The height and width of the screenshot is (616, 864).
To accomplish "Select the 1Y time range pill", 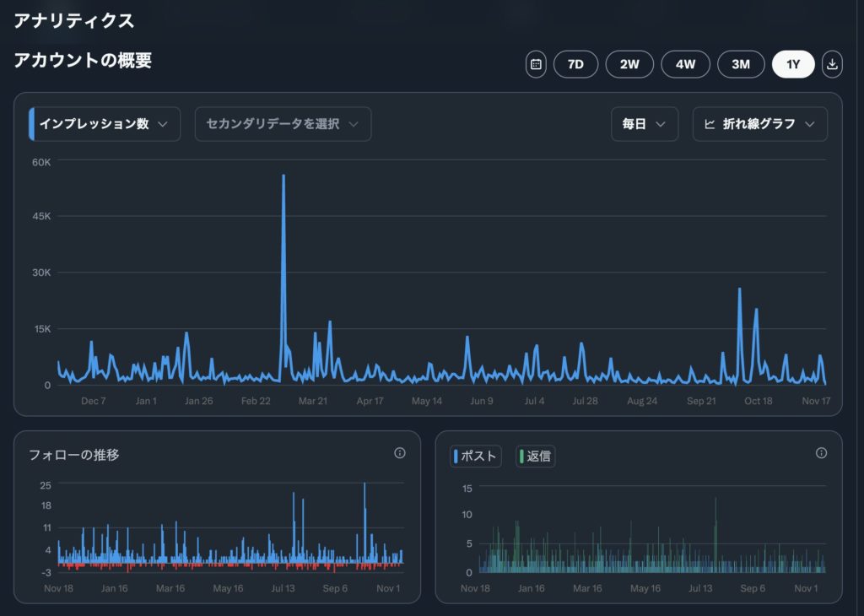I will point(792,64).
